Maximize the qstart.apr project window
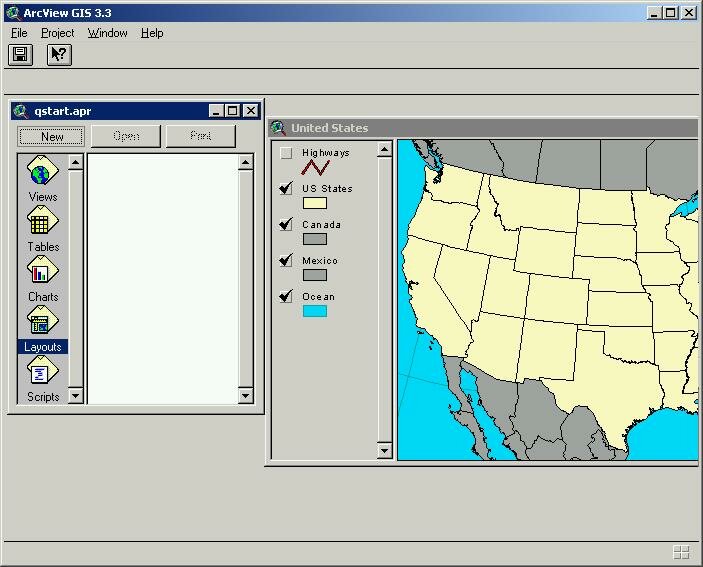 point(233,111)
